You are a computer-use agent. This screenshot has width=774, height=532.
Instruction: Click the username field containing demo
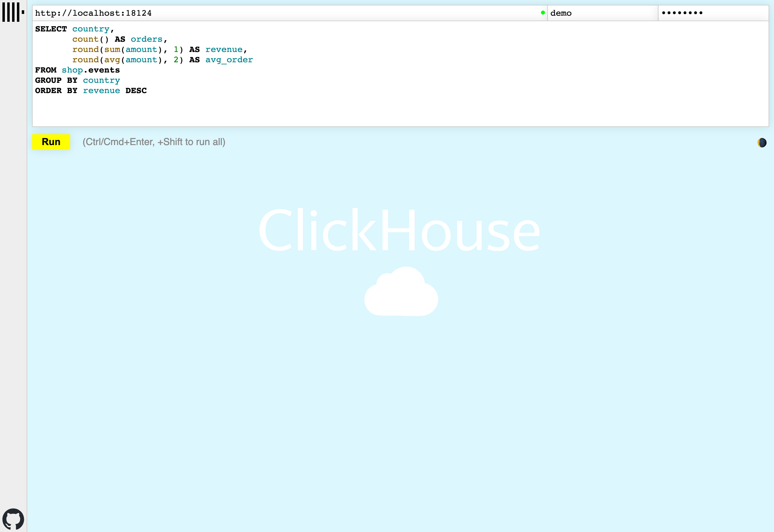[603, 13]
